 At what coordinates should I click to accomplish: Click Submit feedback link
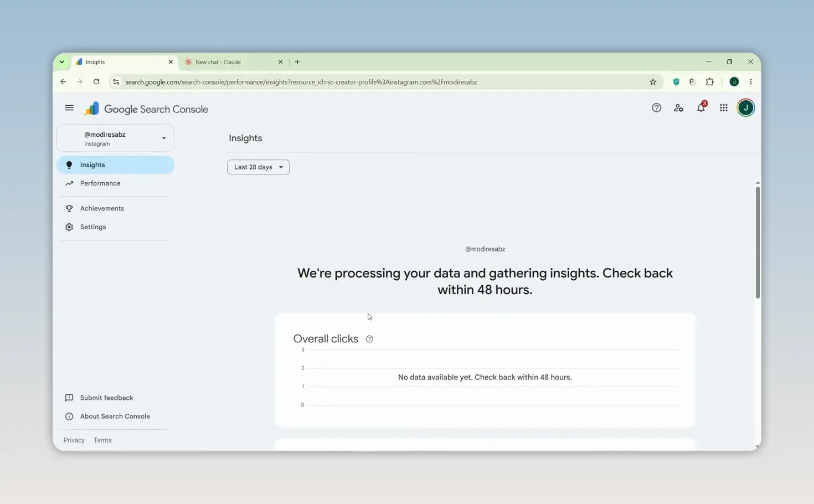pyautogui.click(x=106, y=398)
